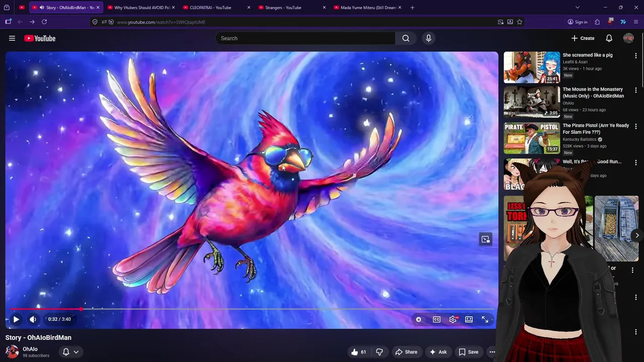The width and height of the screenshot is (644, 362).
Task: Open the YouTube guide hamburger menu
Action: tap(12, 38)
